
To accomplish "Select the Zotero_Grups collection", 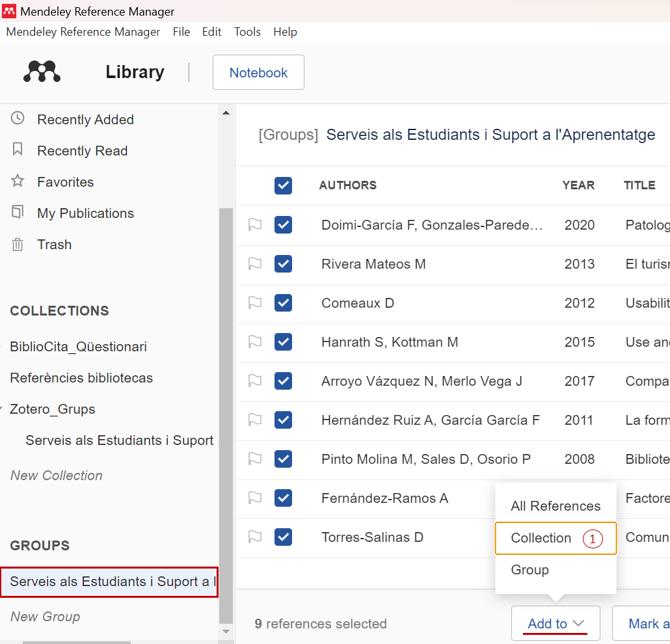I will 52,409.
